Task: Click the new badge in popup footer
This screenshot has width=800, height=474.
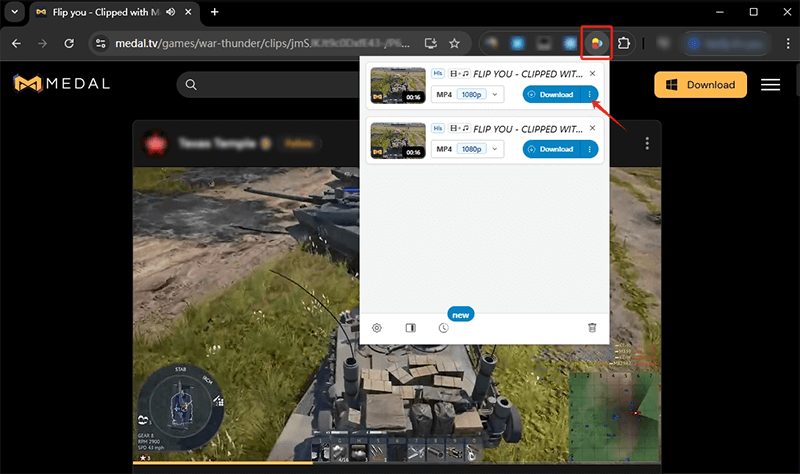Action: pyautogui.click(x=461, y=315)
